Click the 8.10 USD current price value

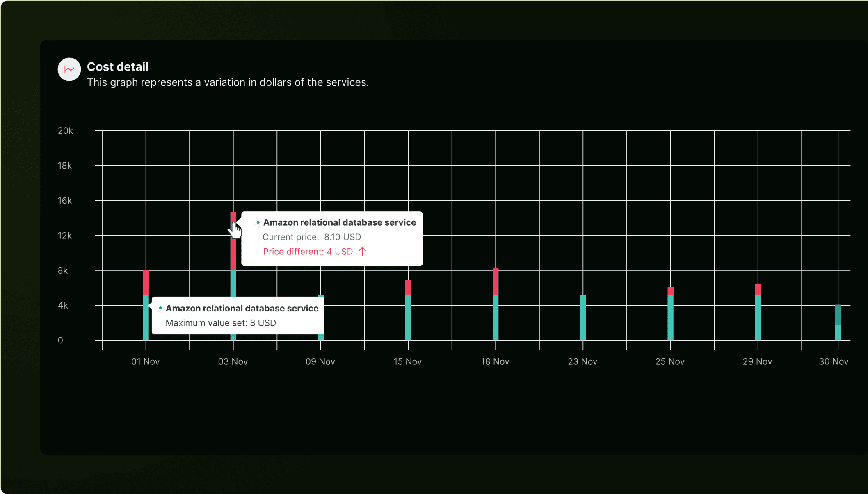[x=343, y=237]
